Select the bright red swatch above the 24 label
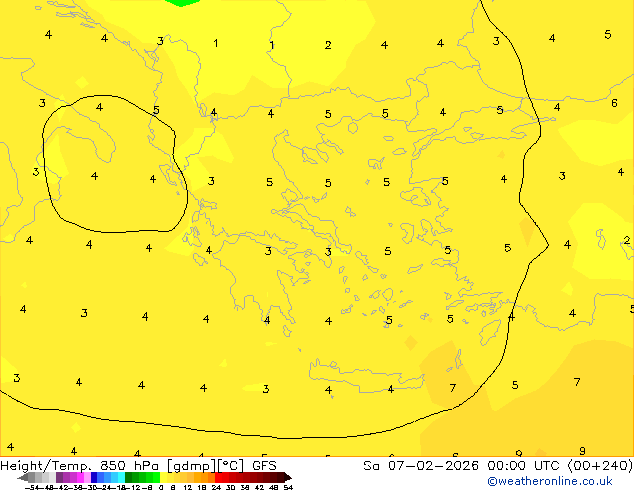 pos(218,477)
